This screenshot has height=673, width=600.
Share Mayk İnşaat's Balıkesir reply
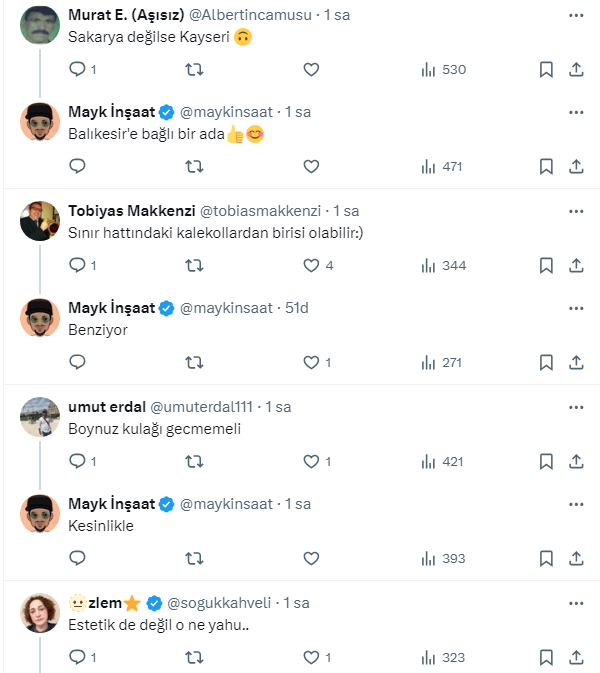click(x=576, y=167)
